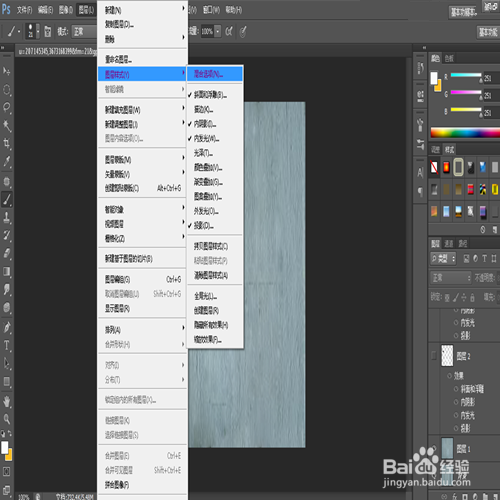Select the Eraser tool
500x500 pixels.
[x=6, y=253]
